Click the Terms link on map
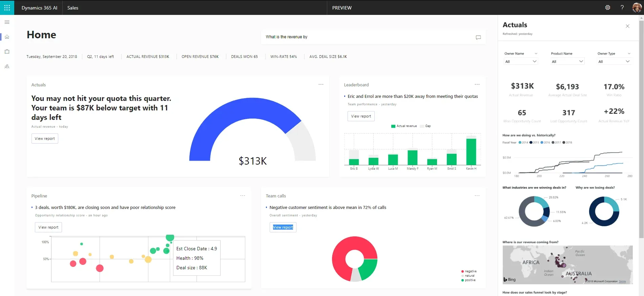This screenshot has width=644, height=296. (622, 281)
